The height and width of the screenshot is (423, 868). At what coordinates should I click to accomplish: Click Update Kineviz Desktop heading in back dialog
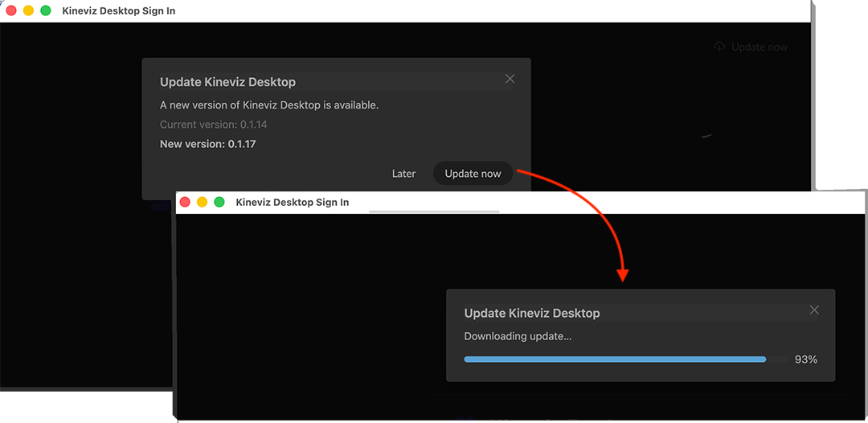[227, 83]
